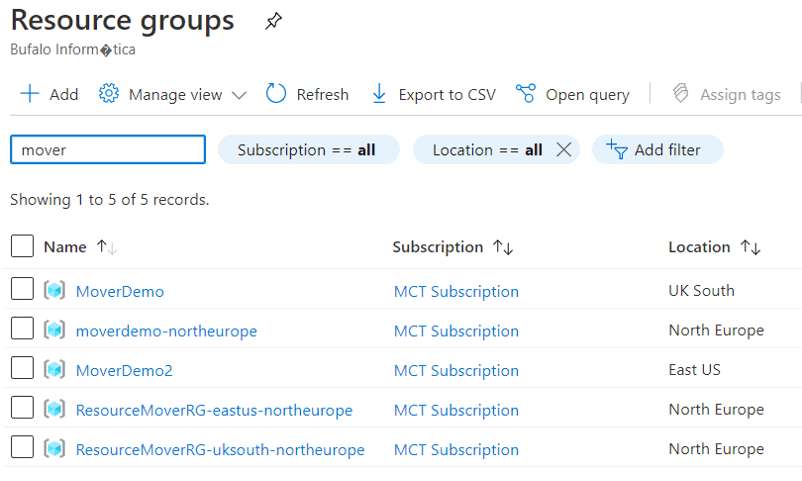Click the Subscription column header
This screenshot has width=802, height=481.
tap(438, 247)
